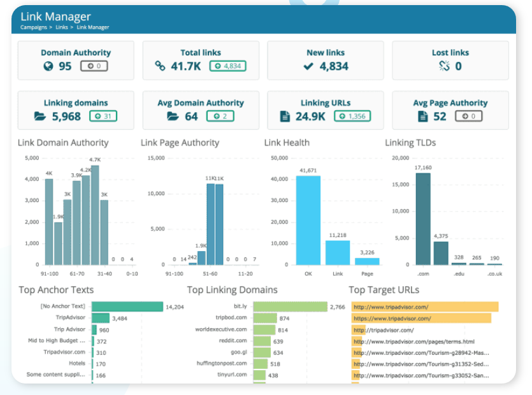
Task: Select the OK bar labeled 41,671 in Link Health
Action: (308, 220)
